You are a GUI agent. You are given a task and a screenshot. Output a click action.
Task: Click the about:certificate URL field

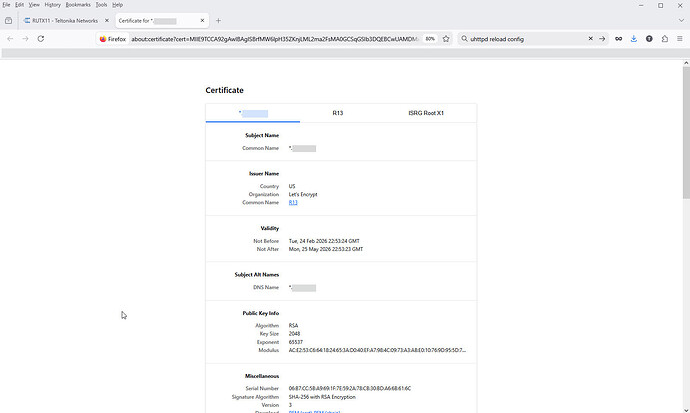[x=274, y=39]
